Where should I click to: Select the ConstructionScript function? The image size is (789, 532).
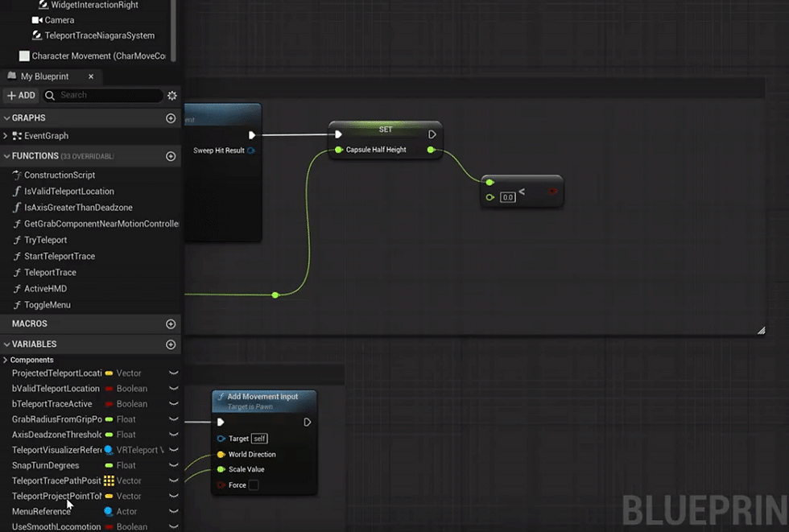[60, 175]
